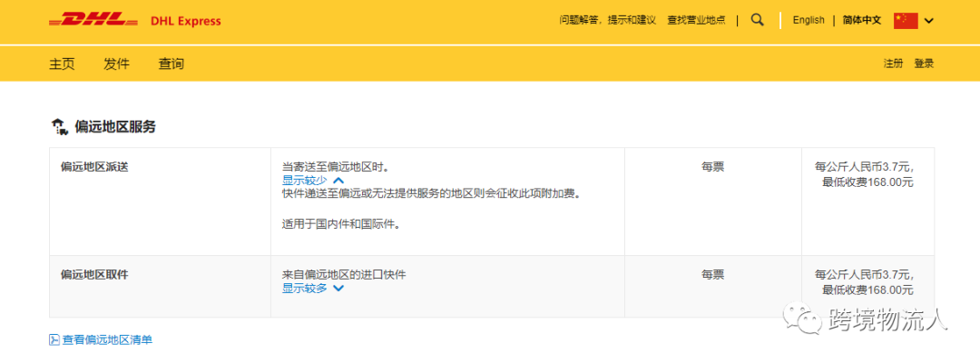The width and height of the screenshot is (980, 363).
Task: Click 当寄送至偏远地区时。 text
Action: click(336, 168)
